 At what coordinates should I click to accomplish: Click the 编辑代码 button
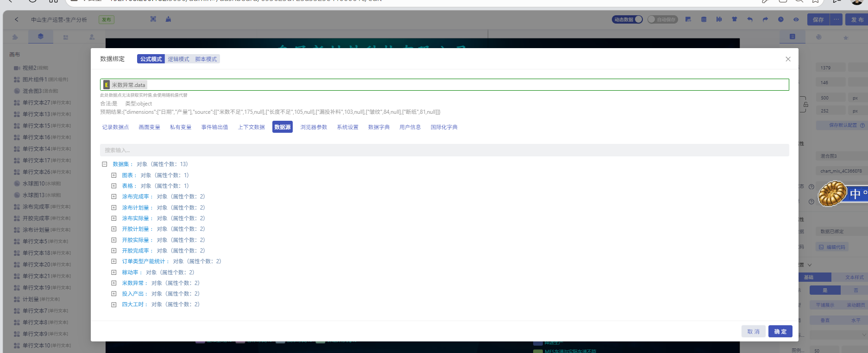832,247
